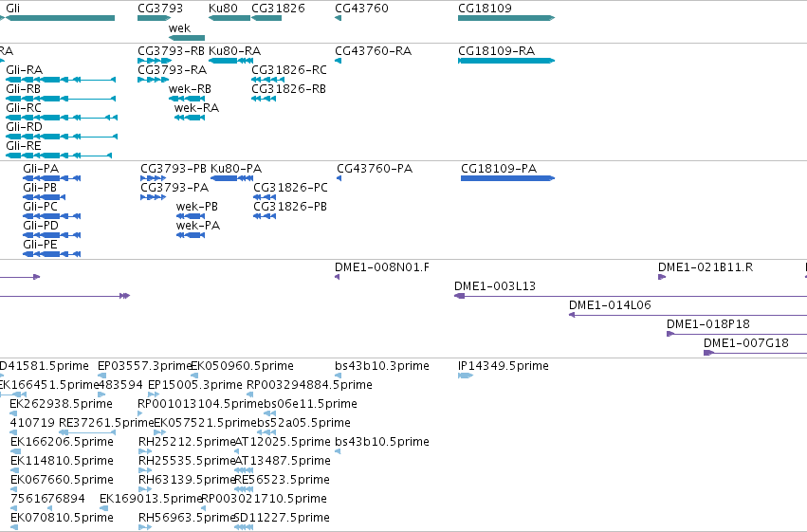Select EST SD11227.5prime
Image resolution: width=807 pixels, height=532 pixels.
tap(282, 519)
